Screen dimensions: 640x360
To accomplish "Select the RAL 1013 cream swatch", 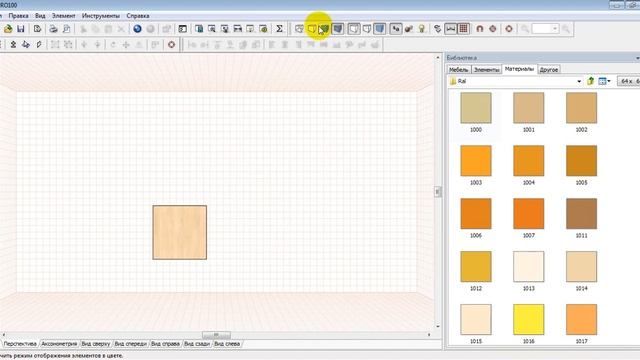I will tap(529, 267).
